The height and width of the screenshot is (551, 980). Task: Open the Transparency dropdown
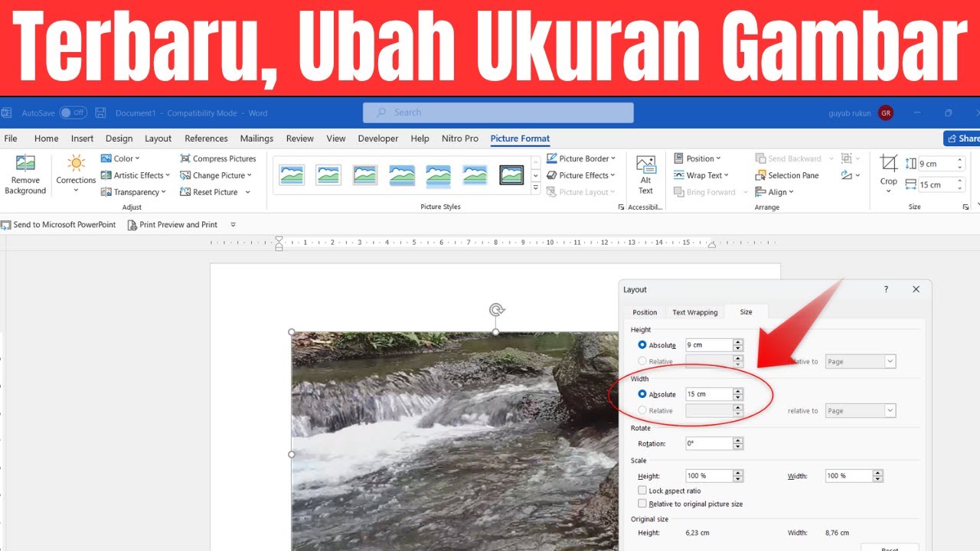click(134, 192)
